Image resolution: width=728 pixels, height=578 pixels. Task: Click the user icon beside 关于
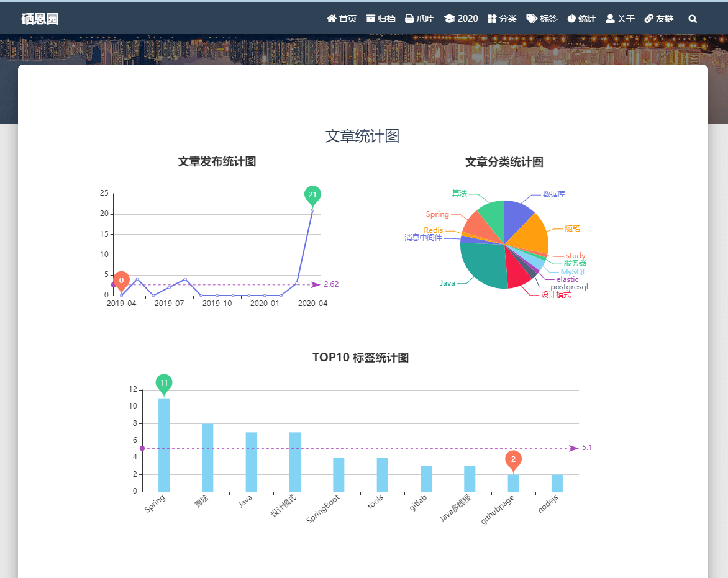(x=610, y=19)
